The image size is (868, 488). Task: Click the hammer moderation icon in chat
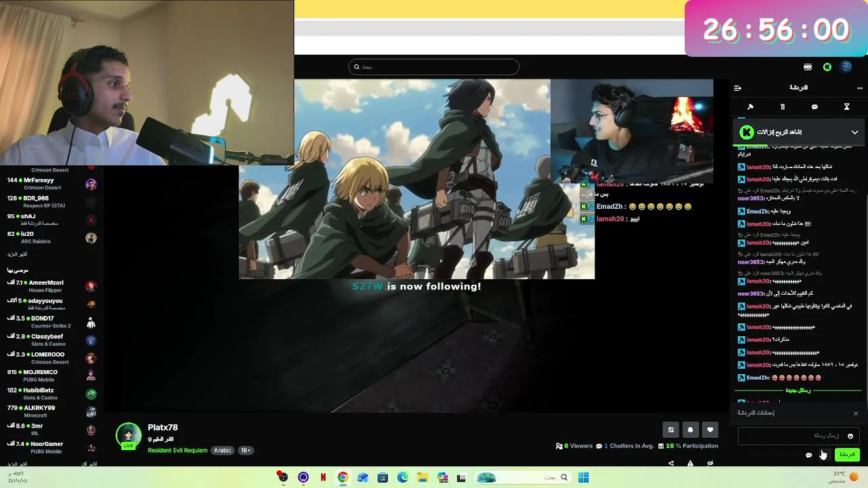click(750, 107)
